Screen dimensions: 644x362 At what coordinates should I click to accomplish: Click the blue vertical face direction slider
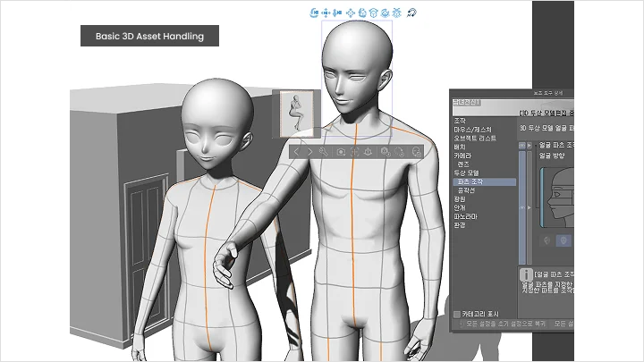point(542,195)
